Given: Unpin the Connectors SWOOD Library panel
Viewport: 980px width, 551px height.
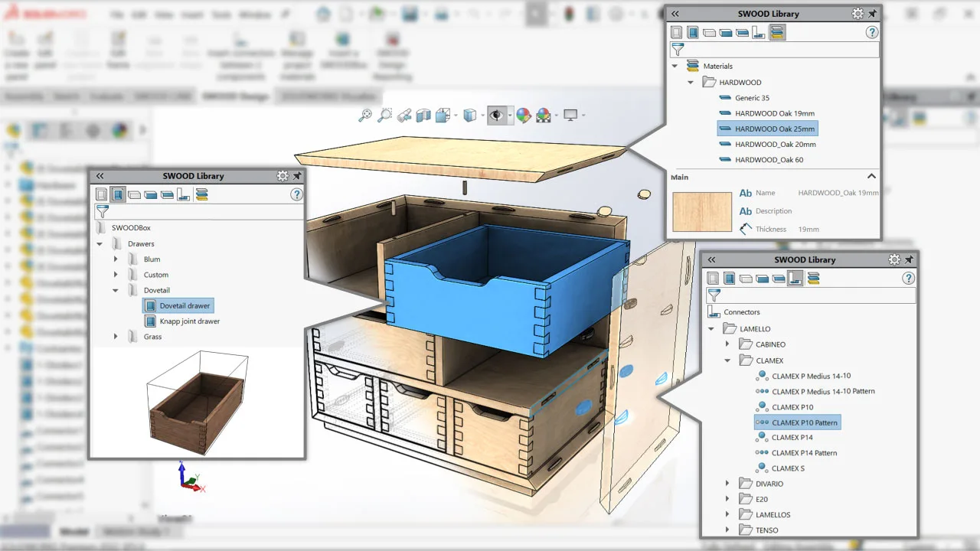Looking at the screenshot, I should click(x=909, y=260).
